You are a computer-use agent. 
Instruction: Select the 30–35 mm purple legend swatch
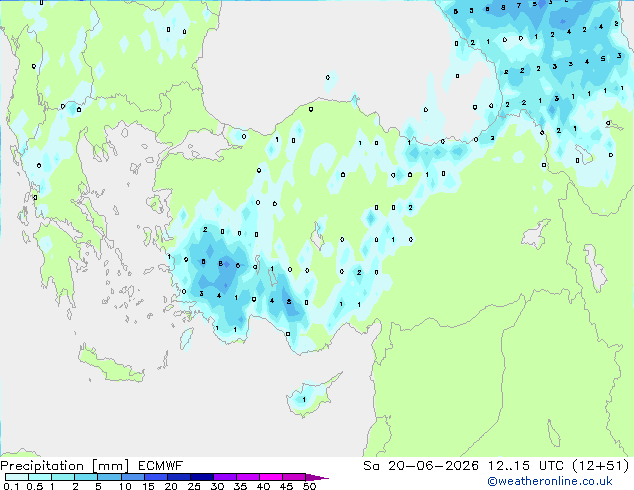tap(224, 477)
